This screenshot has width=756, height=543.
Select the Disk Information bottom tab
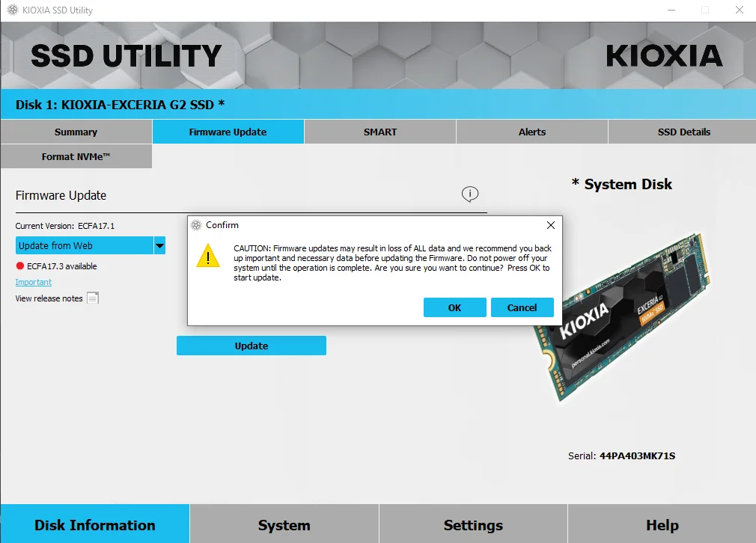95,524
